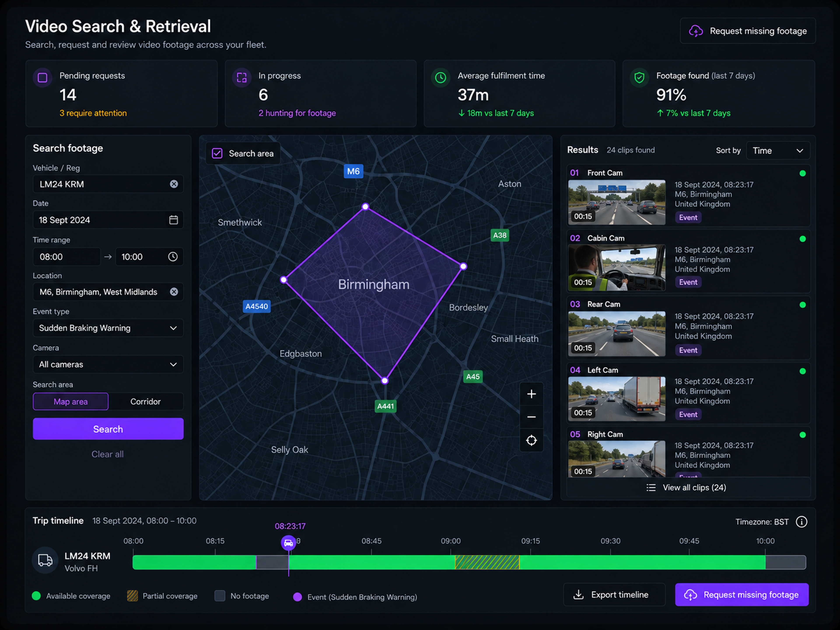The width and height of the screenshot is (840, 630).
Task: Open timezone info icon
Action: (801, 522)
